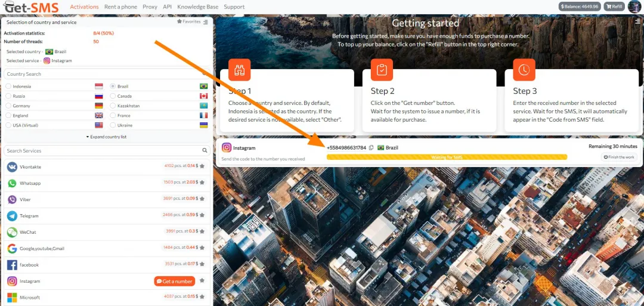Click the facebook service icon
Screen dimensions: 644x306
click(12, 265)
